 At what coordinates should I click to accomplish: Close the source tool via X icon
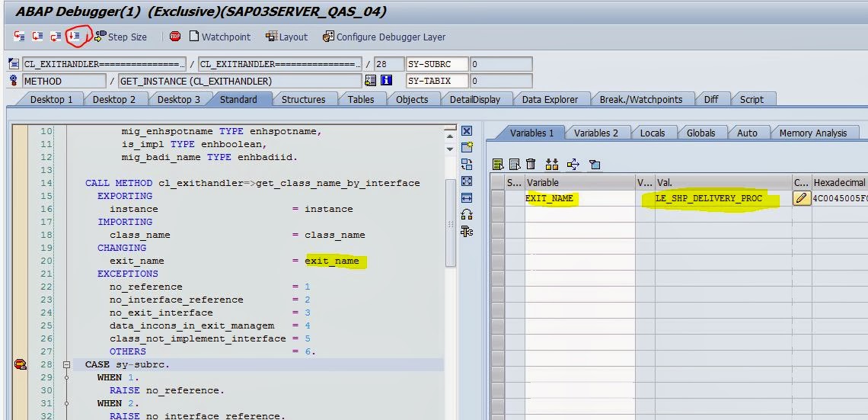(x=467, y=131)
